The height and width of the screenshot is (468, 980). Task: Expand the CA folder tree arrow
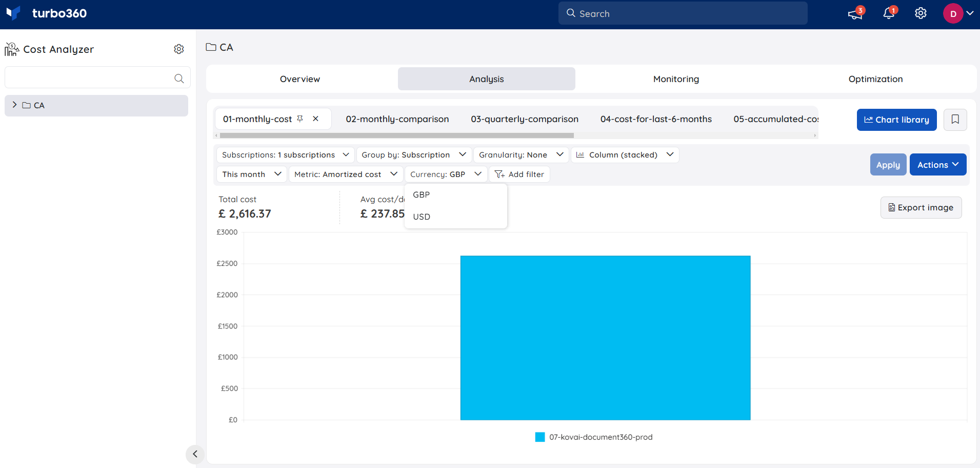click(x=14, y=105)
